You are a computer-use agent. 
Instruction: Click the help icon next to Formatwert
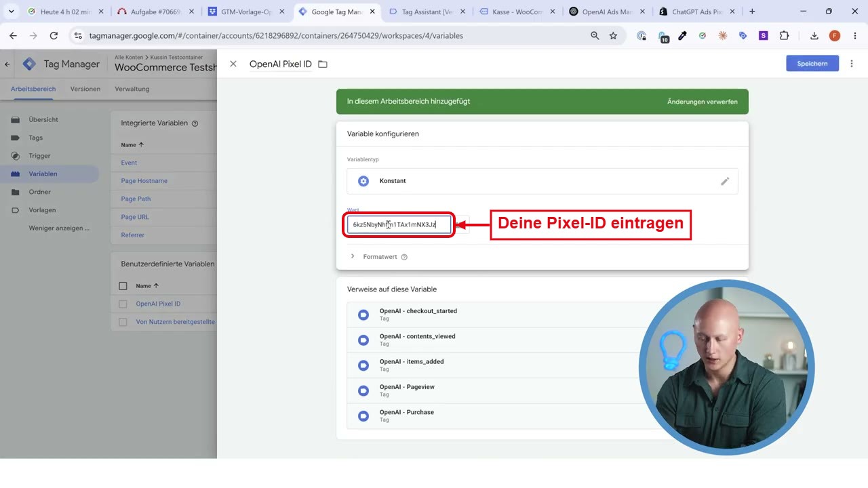pos(404,257)
